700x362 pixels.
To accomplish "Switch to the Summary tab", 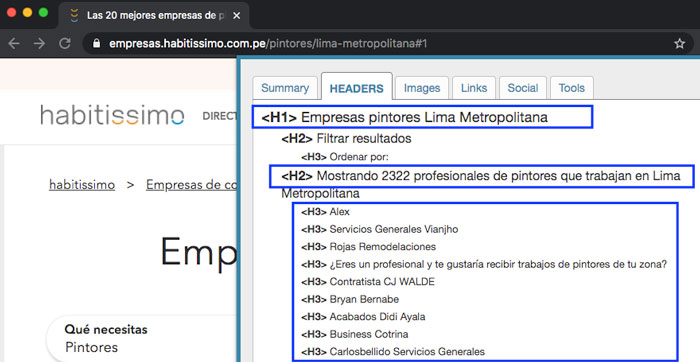I will click(285, 88).
